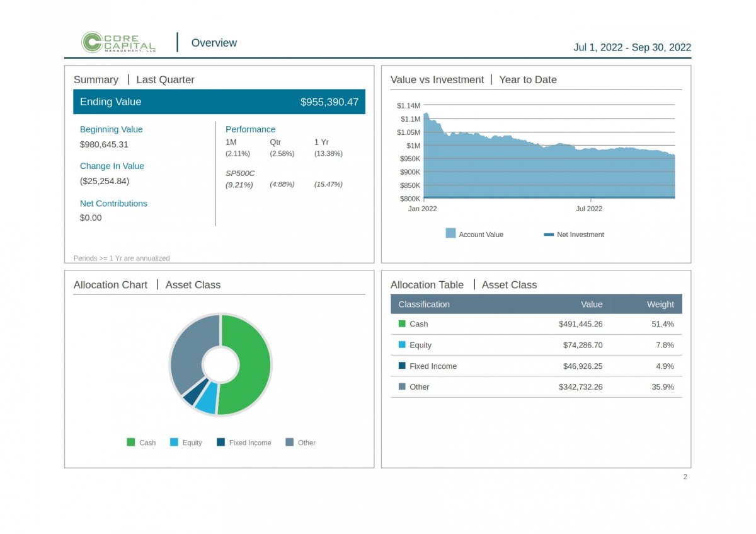This screenshot has height=534, width=756.
Task: Click the Fixed Income legend swatch under donut chart
Action: click(x=220, y=443)
